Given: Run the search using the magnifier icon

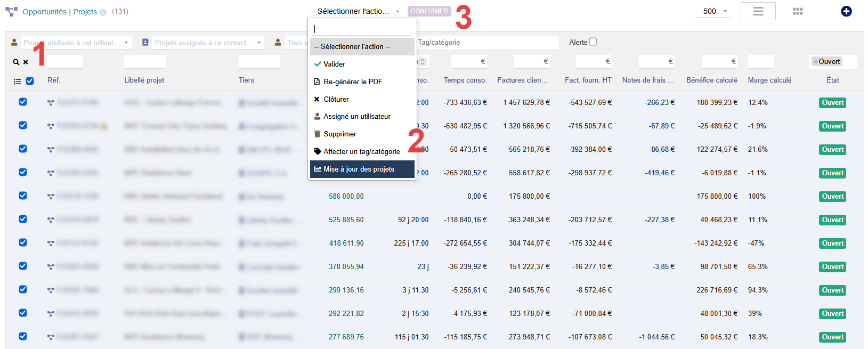Looking at the screenshot, I should pos(16,62).
